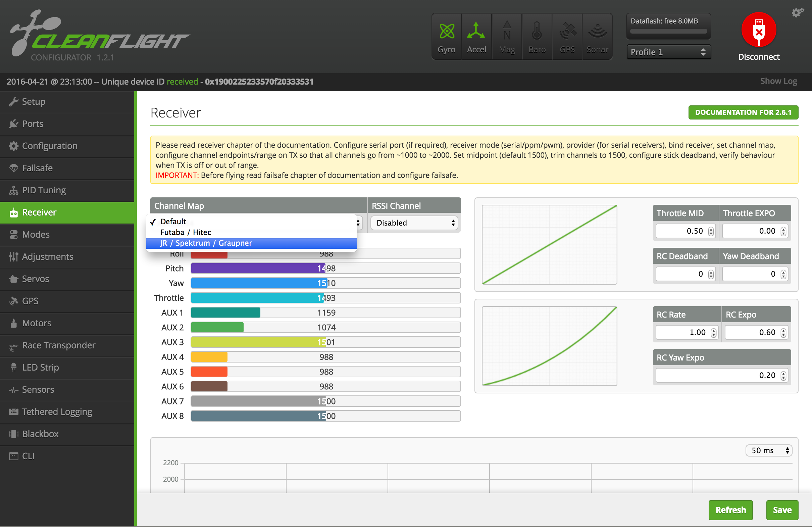Open the 50 ms refresh rate dropdown
Screen dimensions: 812x527
[x=769, y=450]
